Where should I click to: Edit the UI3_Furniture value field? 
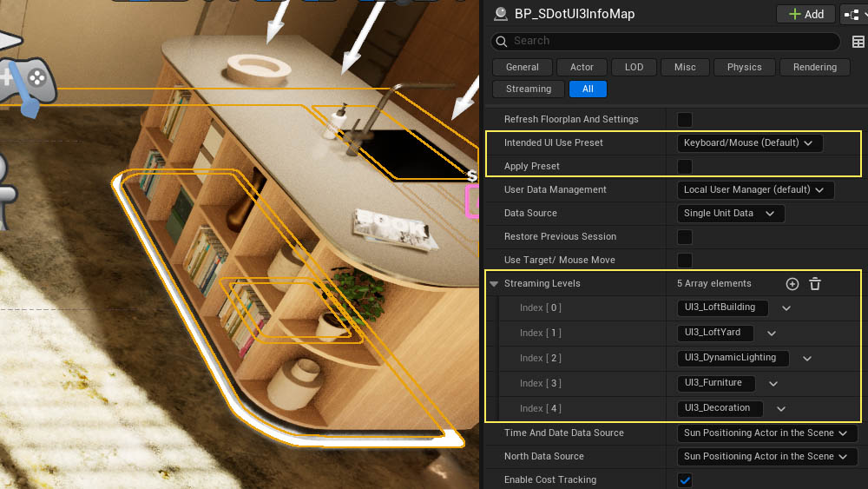point(716,383)
